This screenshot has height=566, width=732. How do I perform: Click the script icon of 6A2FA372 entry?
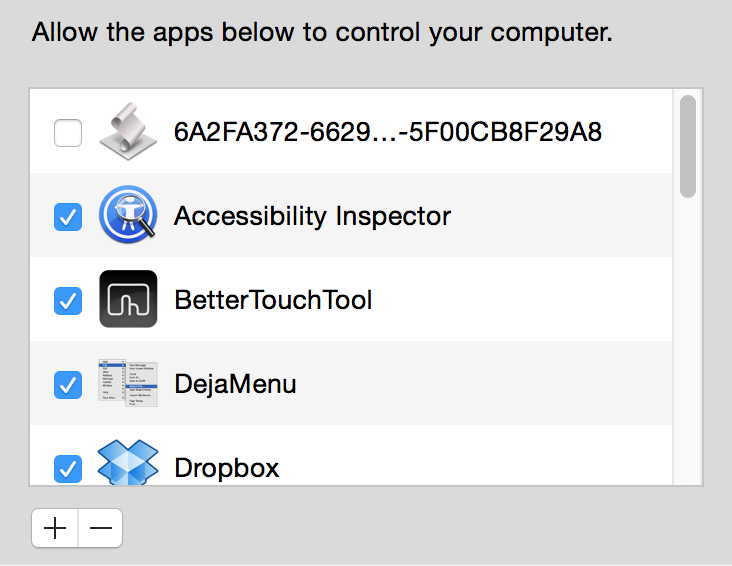tap(128, 131)
